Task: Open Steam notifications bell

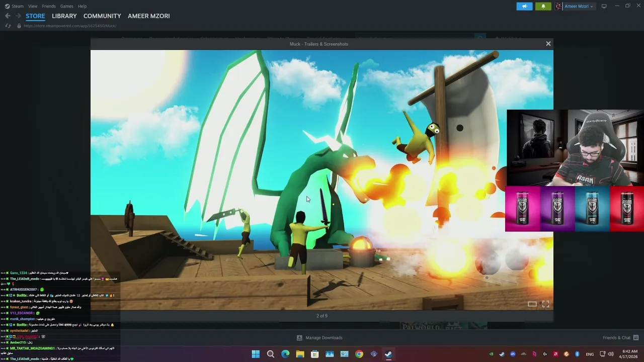Action: coord(543,6)
